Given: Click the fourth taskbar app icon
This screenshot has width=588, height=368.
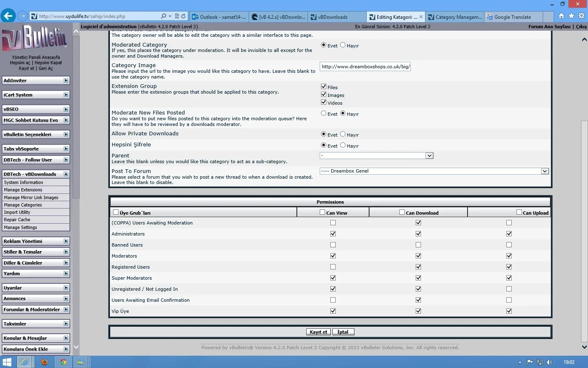Looking at the screenshot, I should coord(80,362).
